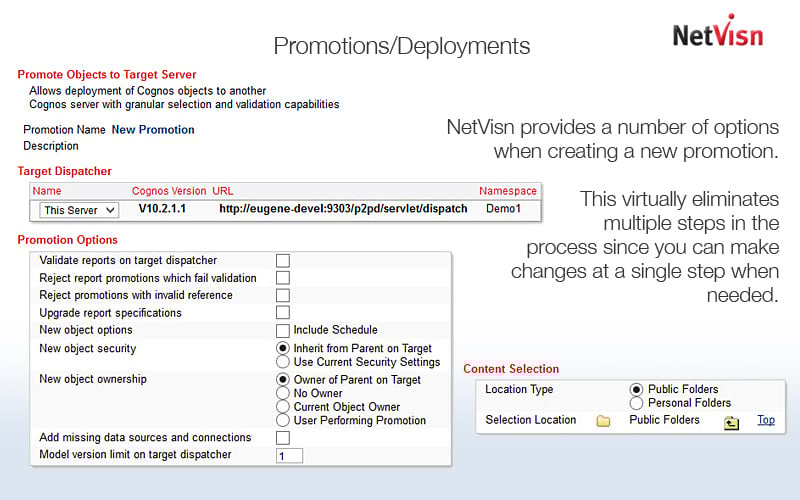
Task: Click the Promotions/Deployments page title
Action: tap(402, 46)
